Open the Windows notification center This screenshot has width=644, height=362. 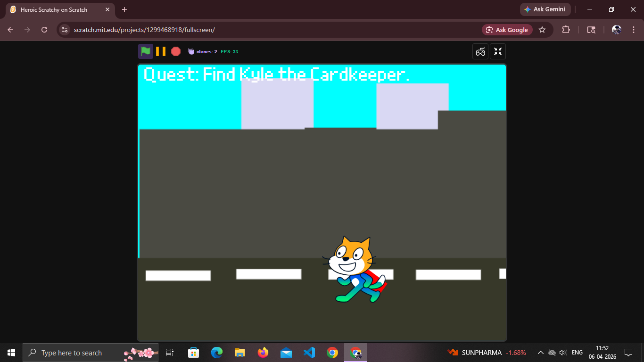(x=628, y=353)
